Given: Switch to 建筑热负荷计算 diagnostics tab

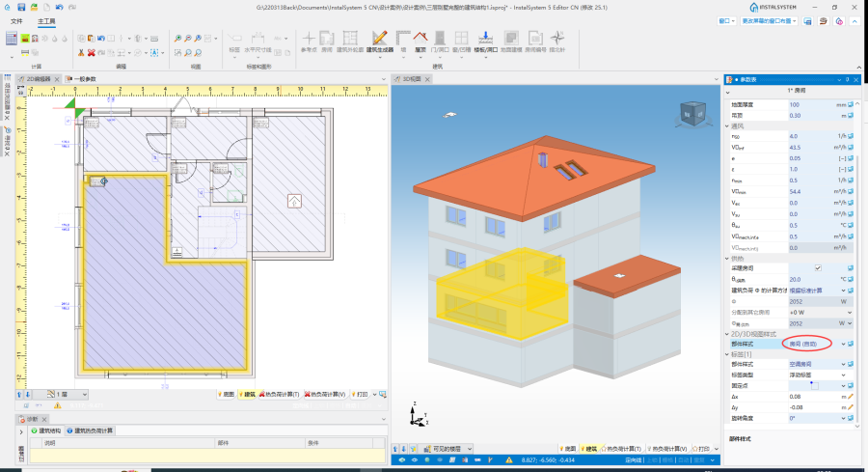Looking at the screenshot, I should pyautogui.click(x=95, y=430).
